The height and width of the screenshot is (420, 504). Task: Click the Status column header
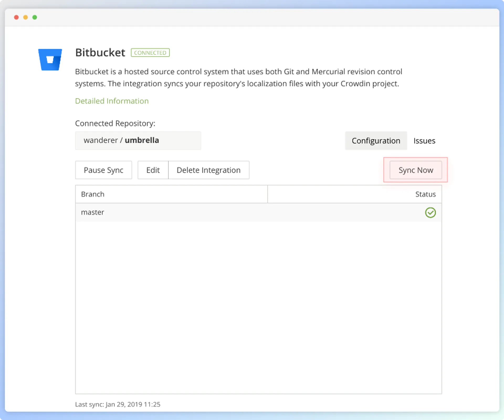click(355, 194)
